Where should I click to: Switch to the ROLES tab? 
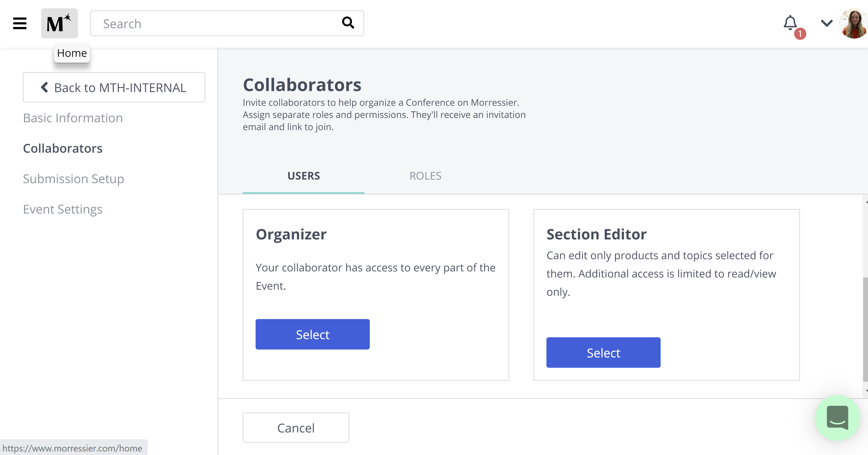coord(425,176)
